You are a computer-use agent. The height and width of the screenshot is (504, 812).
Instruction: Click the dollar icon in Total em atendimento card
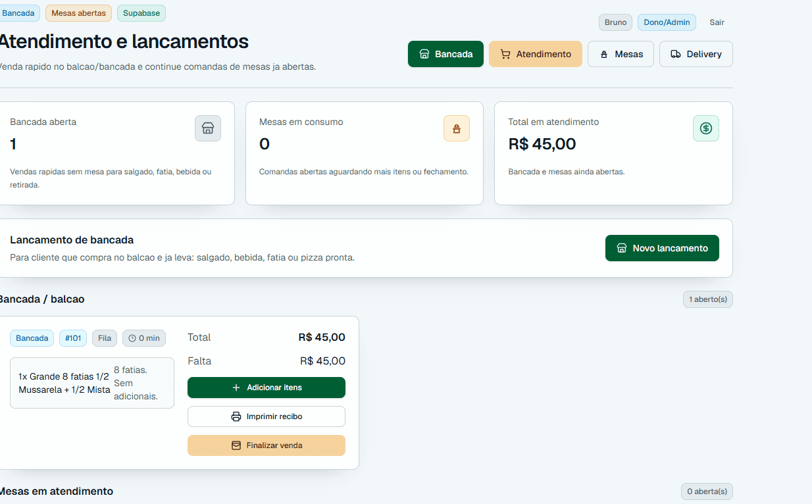[x=706, y=128]
